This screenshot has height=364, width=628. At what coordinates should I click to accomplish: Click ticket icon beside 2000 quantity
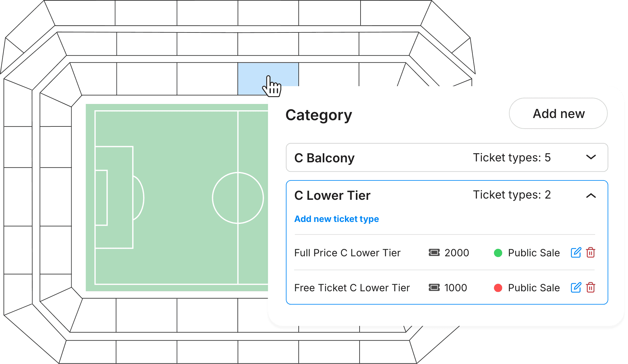coord(434,253)
